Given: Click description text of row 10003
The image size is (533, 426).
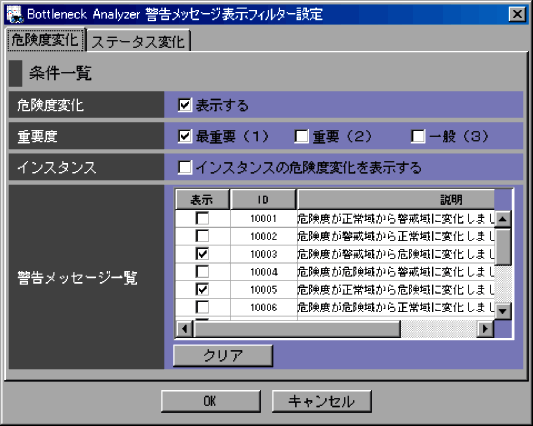Looking at the screenshot, I should tap(396, 254).
